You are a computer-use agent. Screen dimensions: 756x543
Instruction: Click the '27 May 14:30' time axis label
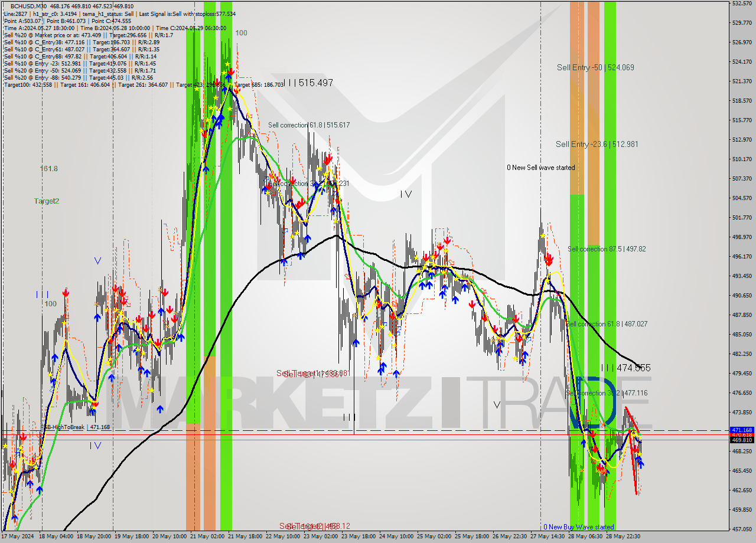(548, 537)
